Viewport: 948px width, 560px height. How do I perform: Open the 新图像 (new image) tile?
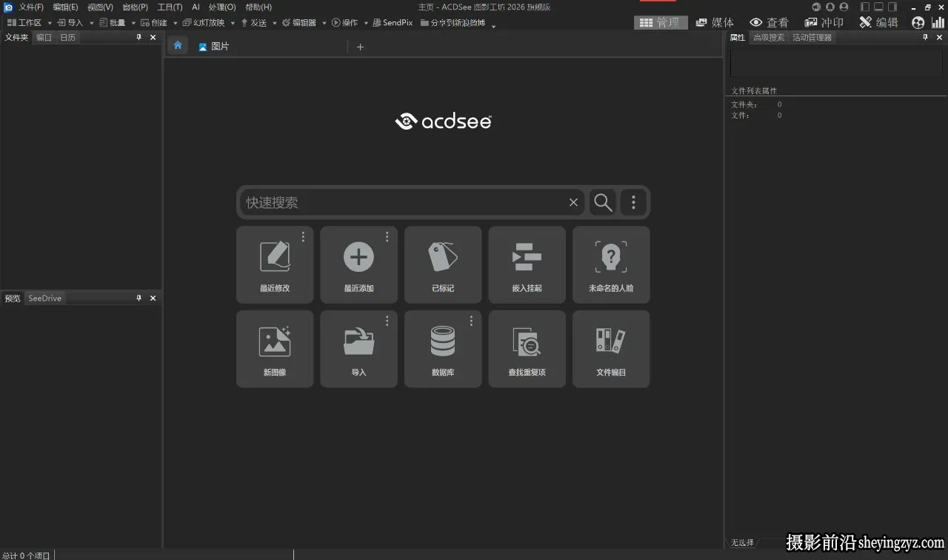tap(275, 349)
